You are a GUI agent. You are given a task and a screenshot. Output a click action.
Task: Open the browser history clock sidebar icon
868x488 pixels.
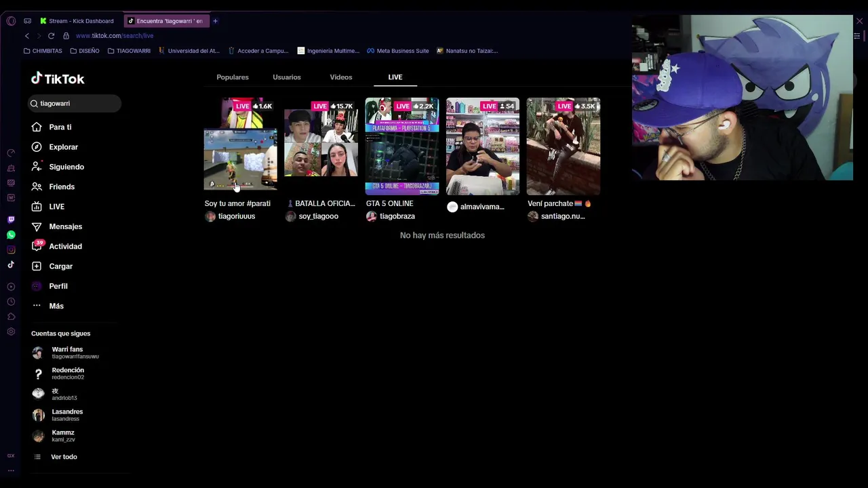[11, 302]
